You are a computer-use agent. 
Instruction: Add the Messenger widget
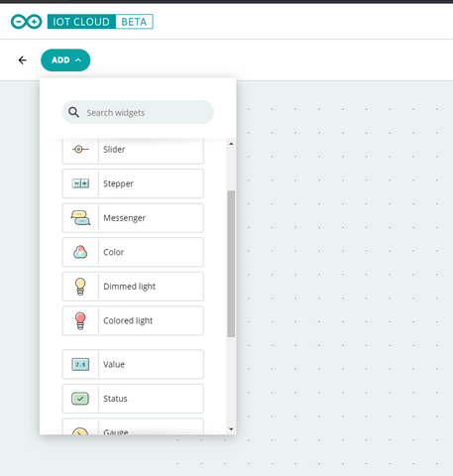pos(133,218)
